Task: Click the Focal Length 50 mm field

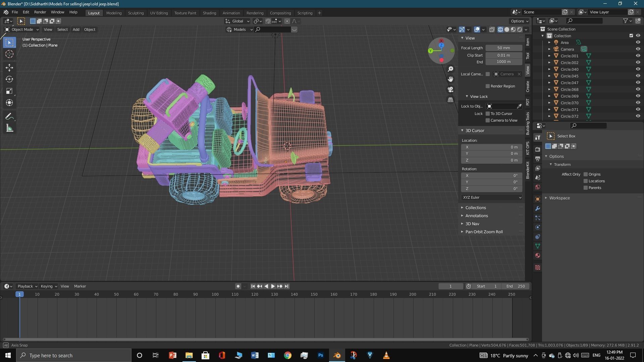Action: click(x=504, y=48)
